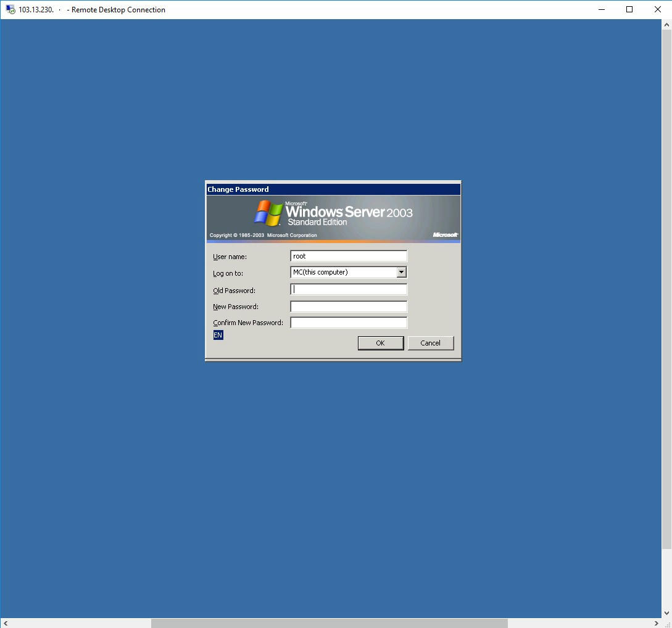Close the Remote Desktop Connection window
Screen dimensions: 672x628
657,9
